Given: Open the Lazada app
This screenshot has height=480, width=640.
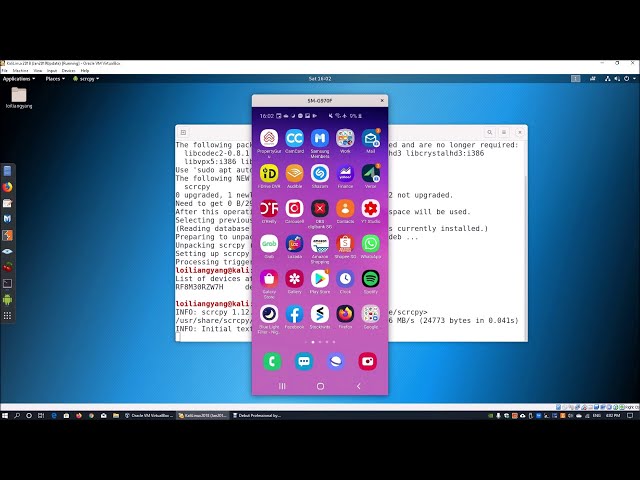Looking at the screenshot, I should pos(294,244).
